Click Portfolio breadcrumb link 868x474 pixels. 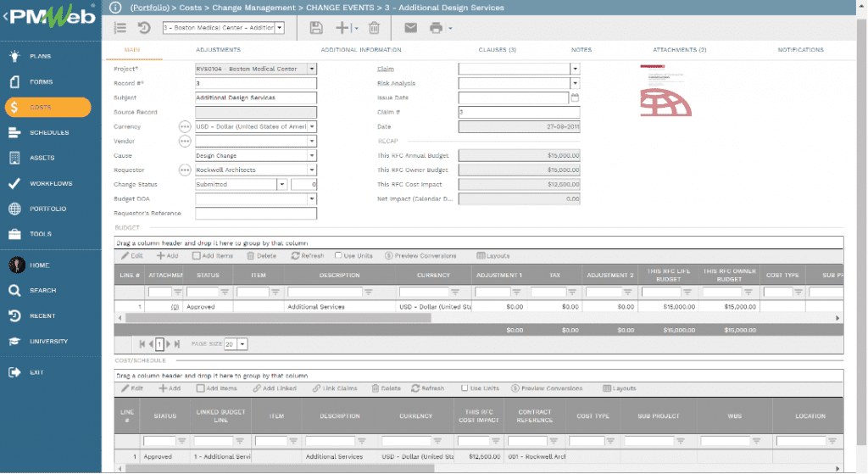149,8
